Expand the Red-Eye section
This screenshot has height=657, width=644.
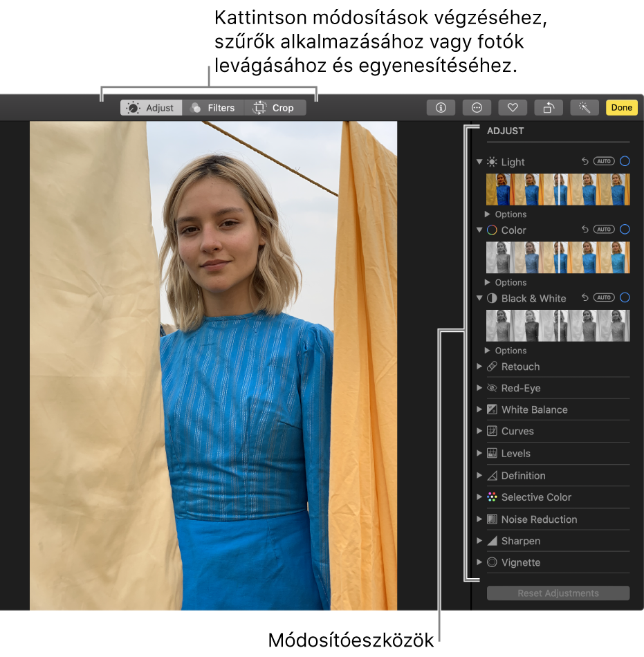click(x=479, y=387)
